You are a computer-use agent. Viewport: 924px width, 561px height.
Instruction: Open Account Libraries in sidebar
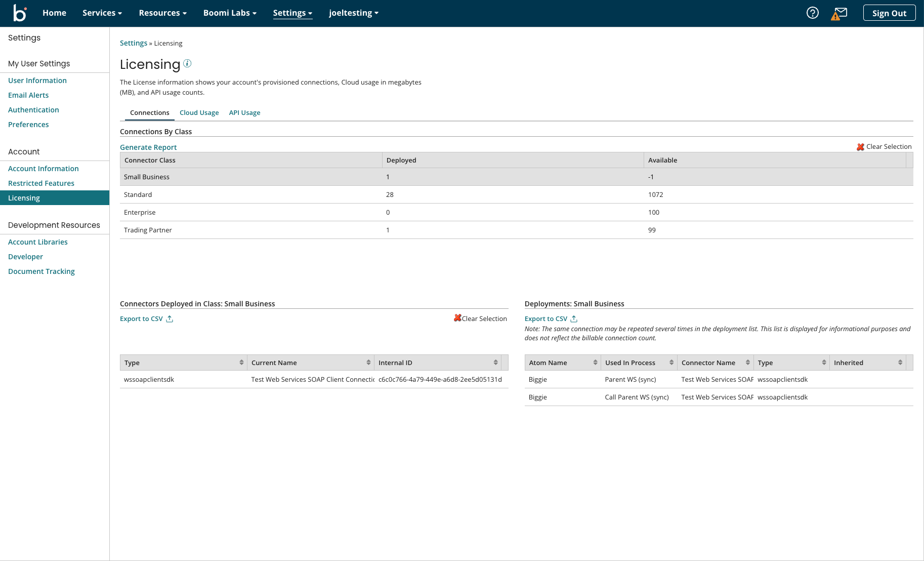pos(38,242)
